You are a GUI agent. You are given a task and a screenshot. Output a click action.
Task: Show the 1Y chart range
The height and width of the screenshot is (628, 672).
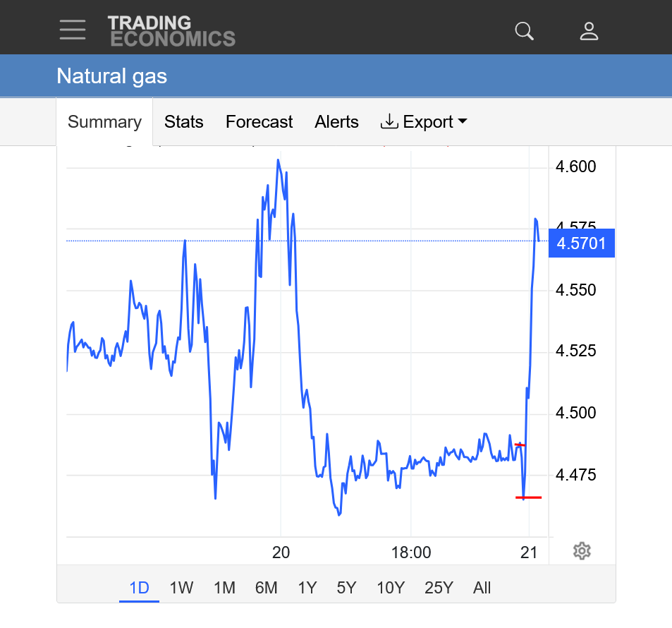click(x=307, y=588)
